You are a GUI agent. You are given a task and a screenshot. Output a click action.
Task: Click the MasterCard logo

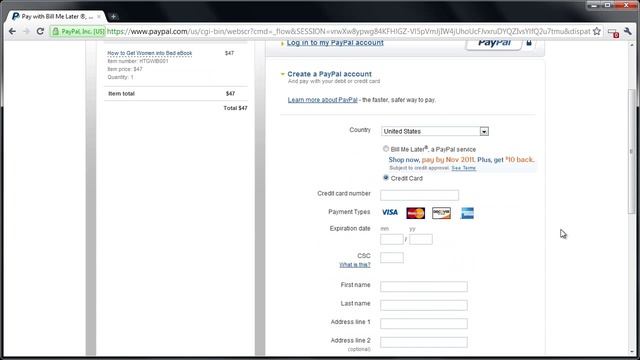pyautogui.click(x=416, y=213)
